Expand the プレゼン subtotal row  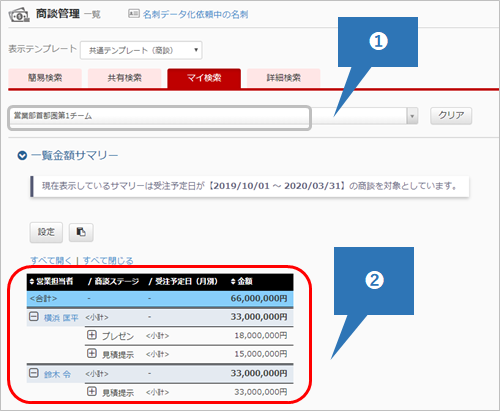tap(92, 335)
